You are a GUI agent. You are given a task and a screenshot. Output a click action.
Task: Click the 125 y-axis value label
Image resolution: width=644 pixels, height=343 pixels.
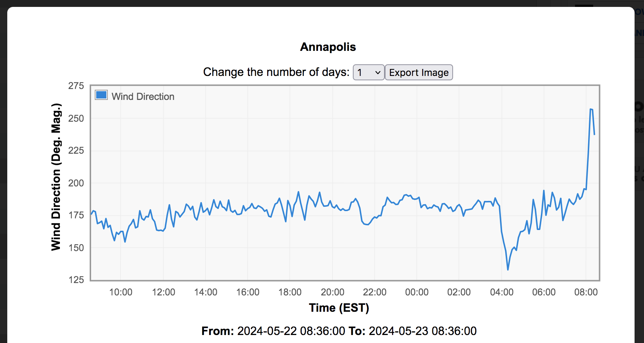(x=76, y=280)
